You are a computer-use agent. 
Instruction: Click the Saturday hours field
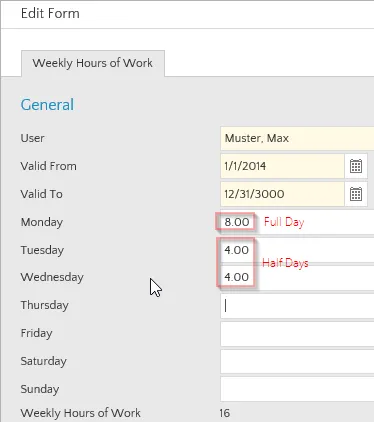click(x=297, y=361)
